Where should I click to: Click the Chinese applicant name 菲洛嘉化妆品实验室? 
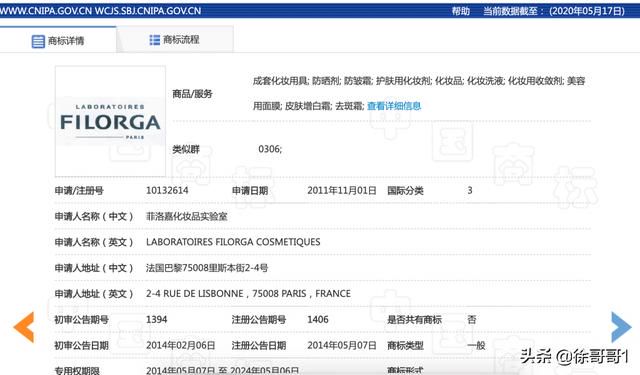point(187,216)
